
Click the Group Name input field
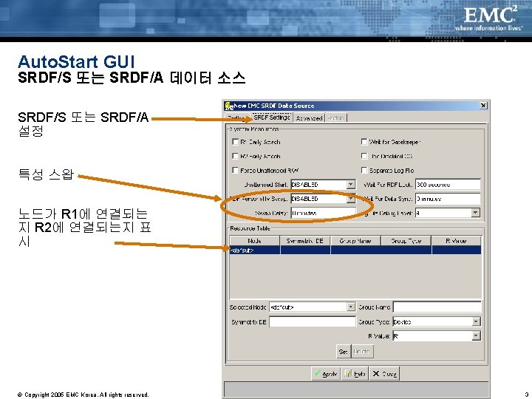tap(437, 307)
